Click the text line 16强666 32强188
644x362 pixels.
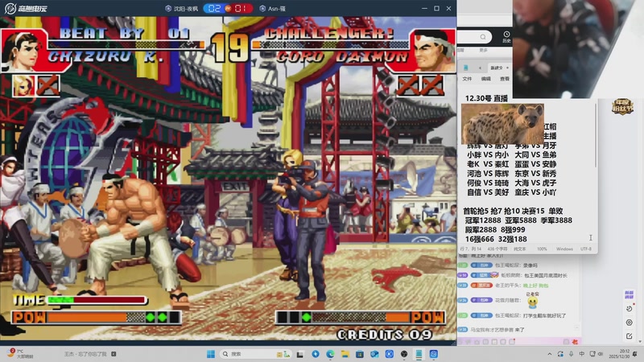pyautogui.click(x=496, y=239)
